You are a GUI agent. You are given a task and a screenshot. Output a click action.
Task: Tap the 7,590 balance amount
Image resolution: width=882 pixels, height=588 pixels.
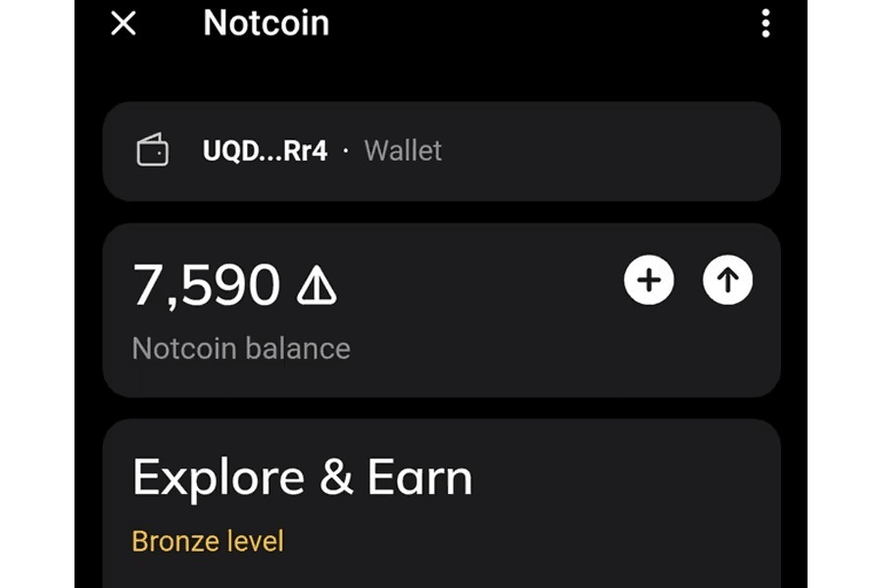[206, 286]
